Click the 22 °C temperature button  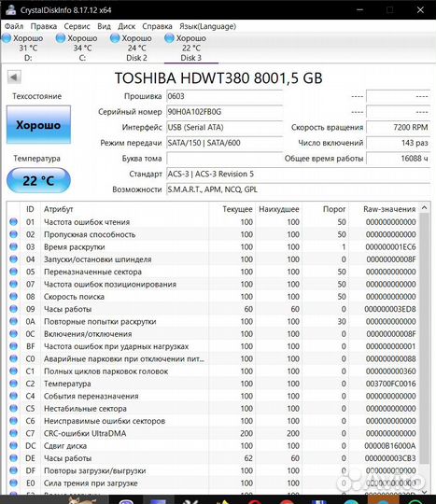(x=38, y=180)
